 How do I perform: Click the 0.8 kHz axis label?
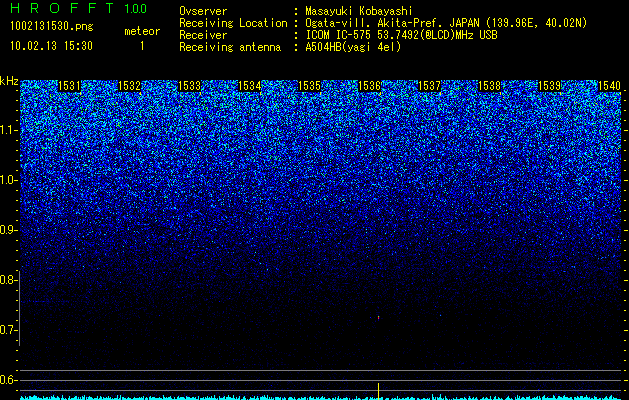click(x=7, y=280)
